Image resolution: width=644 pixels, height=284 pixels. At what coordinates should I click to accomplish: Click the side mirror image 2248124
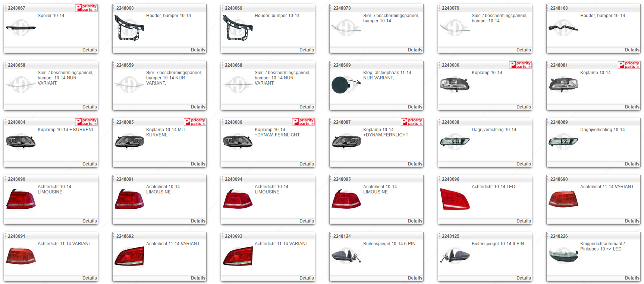coord(346,256)
